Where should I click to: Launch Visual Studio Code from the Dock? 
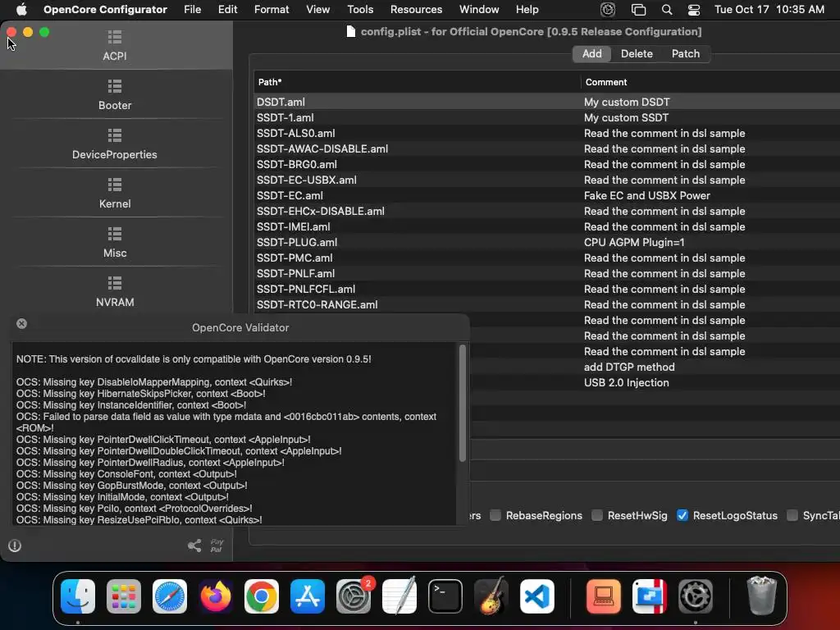[x=536, y=596]
